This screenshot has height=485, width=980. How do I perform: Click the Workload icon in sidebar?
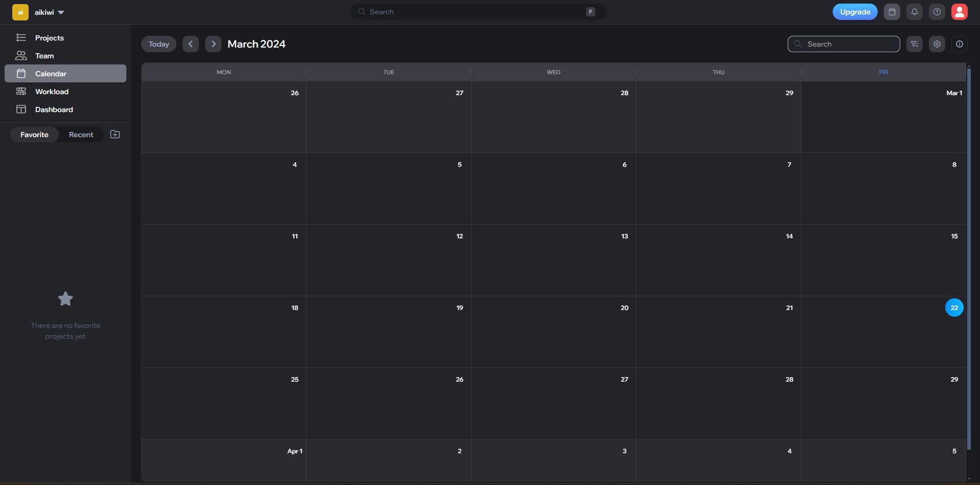point(21,92)
